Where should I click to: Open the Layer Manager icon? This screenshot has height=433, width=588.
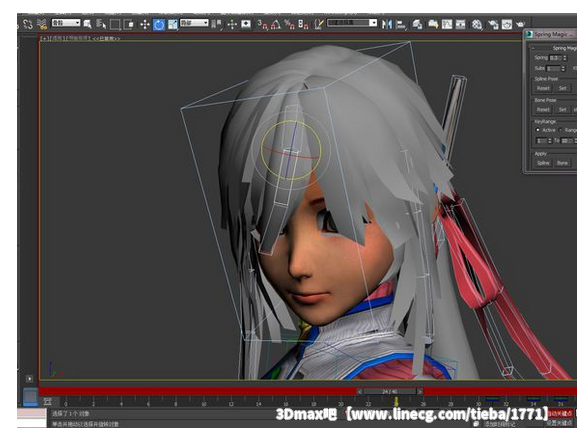[x=417, y=25]
